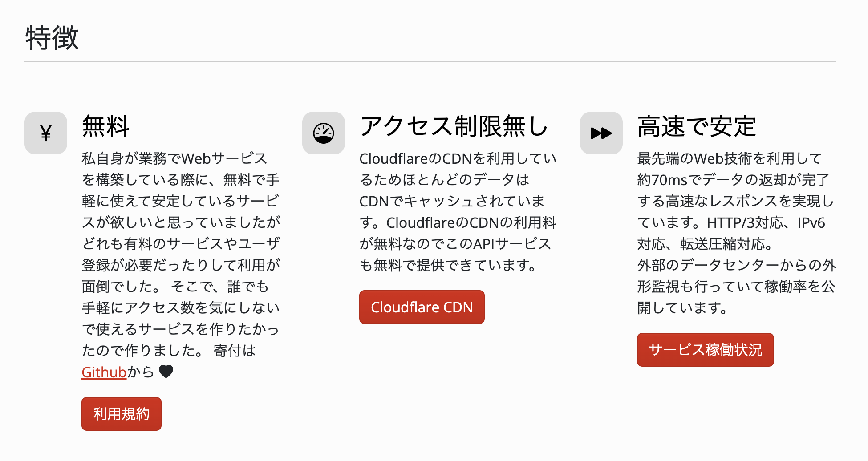The width and height of the screenshot is (868, 461).
Task: Open the Github donation link
Action: (x=104, y=372)
